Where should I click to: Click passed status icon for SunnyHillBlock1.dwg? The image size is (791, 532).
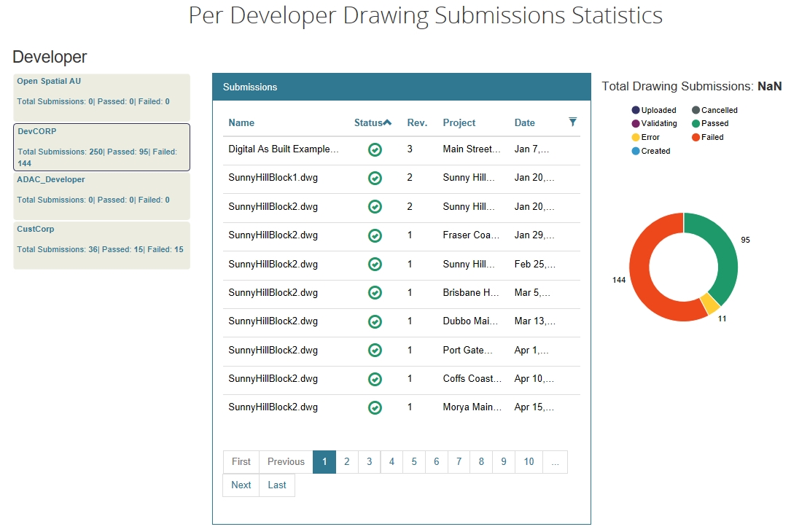point(375,179)
